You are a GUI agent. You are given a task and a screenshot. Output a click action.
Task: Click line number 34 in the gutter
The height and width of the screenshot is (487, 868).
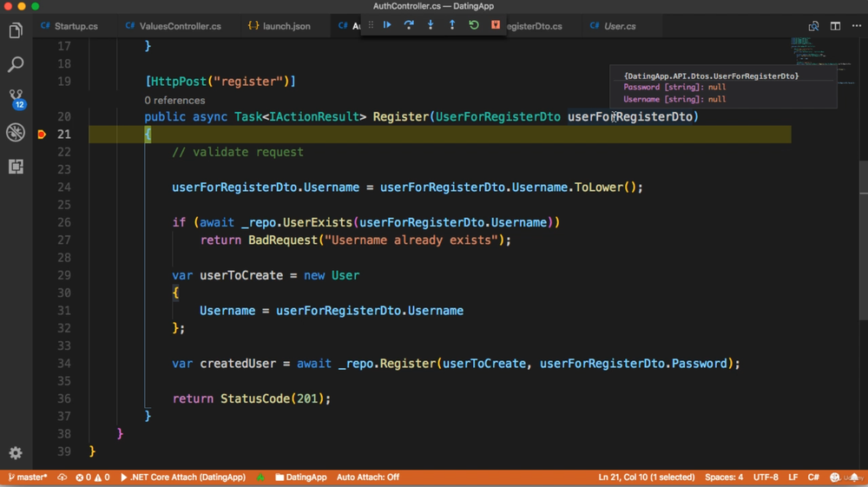click(x=63, y=364)
